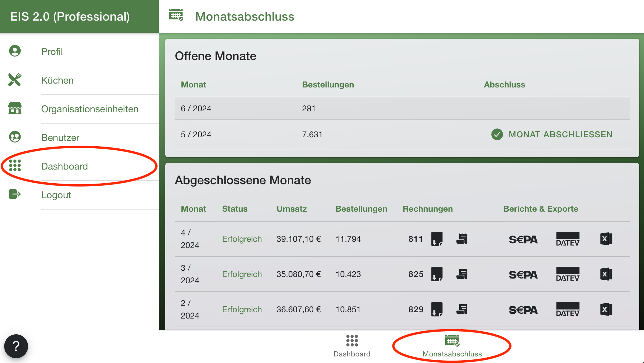Open DATEV export for 2/2024
Viewport: 644px width, 363px height.
pyautogui.click(x=568, y=309)
